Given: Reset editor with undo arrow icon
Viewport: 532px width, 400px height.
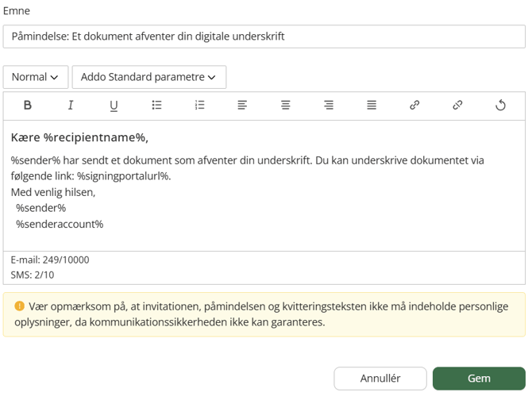Looking at the screenshot, I should (500, 106).
